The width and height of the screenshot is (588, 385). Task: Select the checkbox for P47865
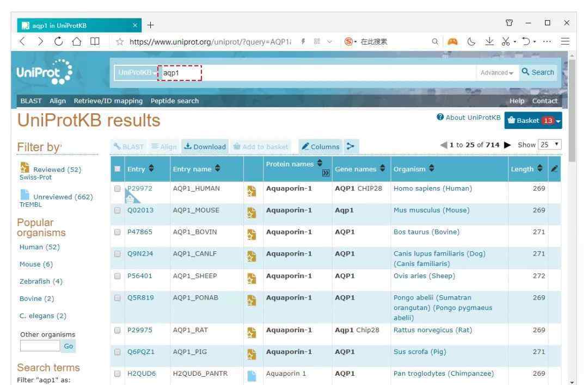click(x=118, y=232)
